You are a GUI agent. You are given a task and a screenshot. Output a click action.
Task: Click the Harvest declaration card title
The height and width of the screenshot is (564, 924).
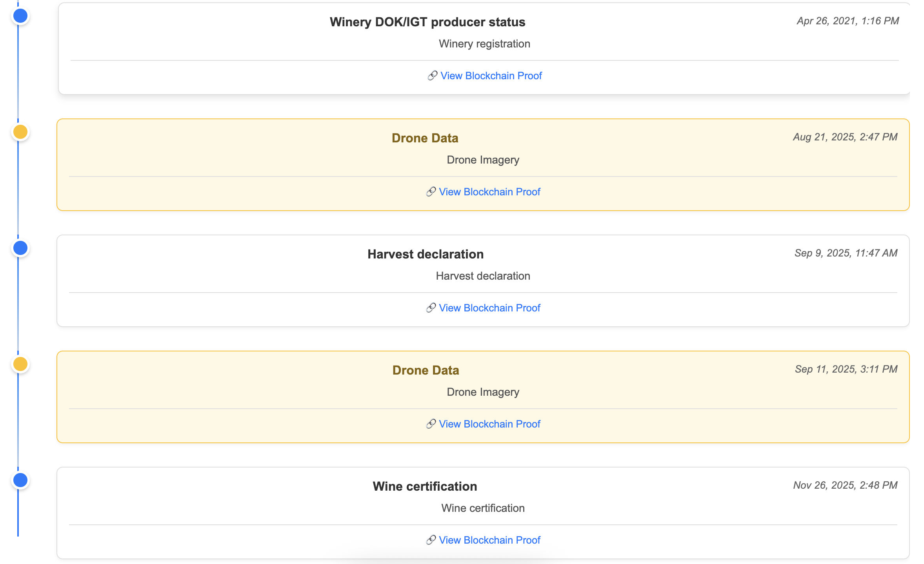coord(425,254)
